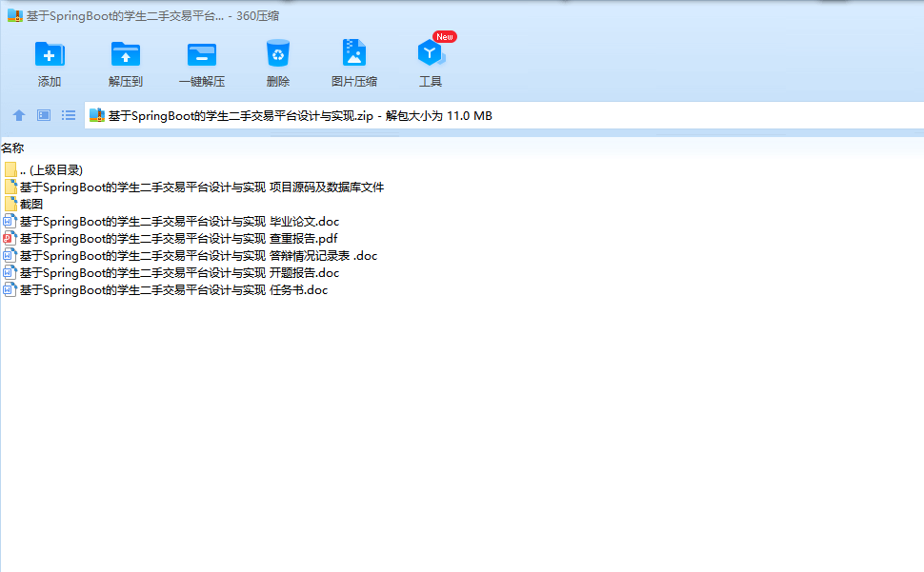
Task: Go up one level with the arrow icon
Action: (x=19, y=115)
